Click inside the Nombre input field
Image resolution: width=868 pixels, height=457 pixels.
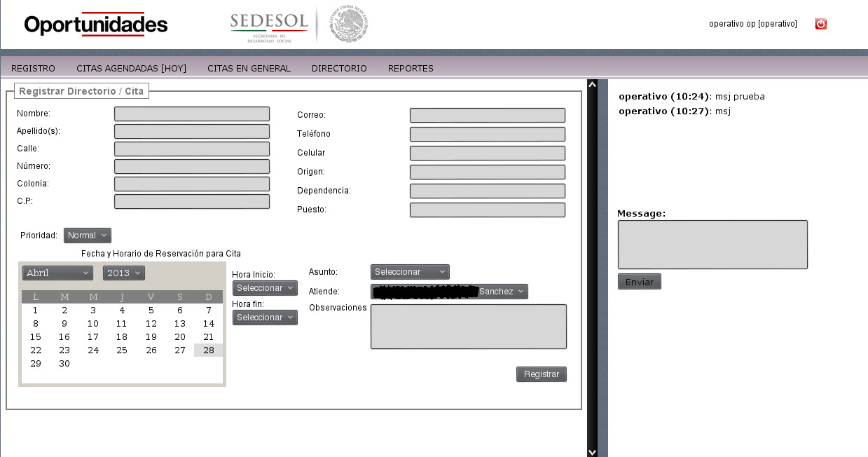click(x=191, y=113)
